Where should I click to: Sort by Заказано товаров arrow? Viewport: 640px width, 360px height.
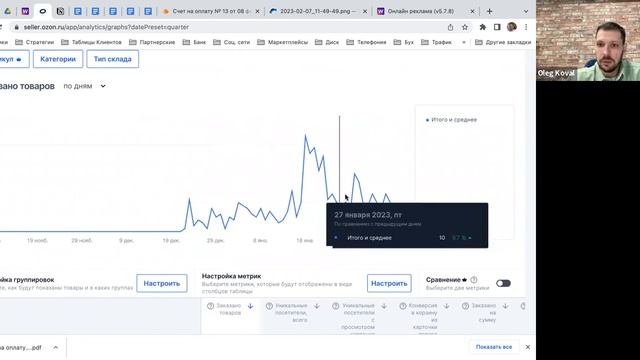point(251,306)
